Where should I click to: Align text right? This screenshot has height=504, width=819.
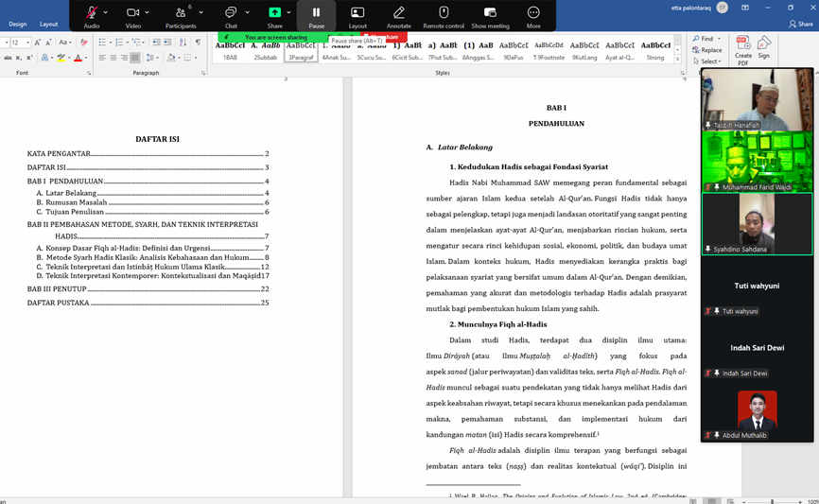coord(124,58)
